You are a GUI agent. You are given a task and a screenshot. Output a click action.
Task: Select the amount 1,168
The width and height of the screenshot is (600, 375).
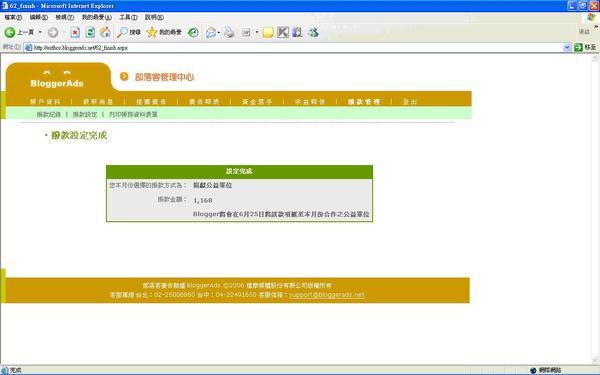[x=202, y=200]
